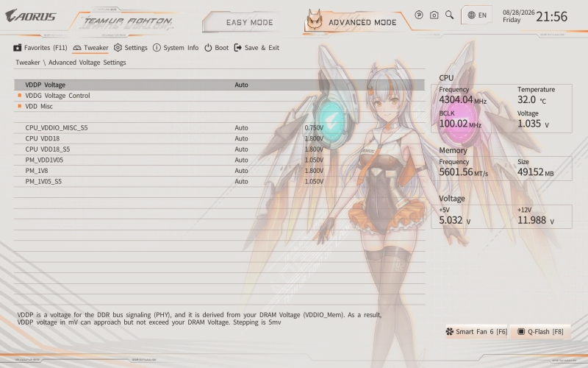
Task: Open Q-Flash [F8] utility
Action: point(540,332)
